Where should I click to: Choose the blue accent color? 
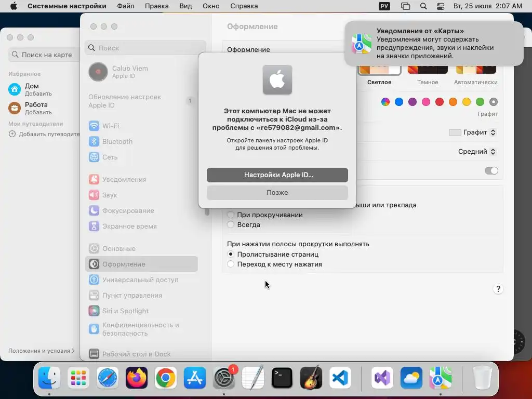coord(399,102)
